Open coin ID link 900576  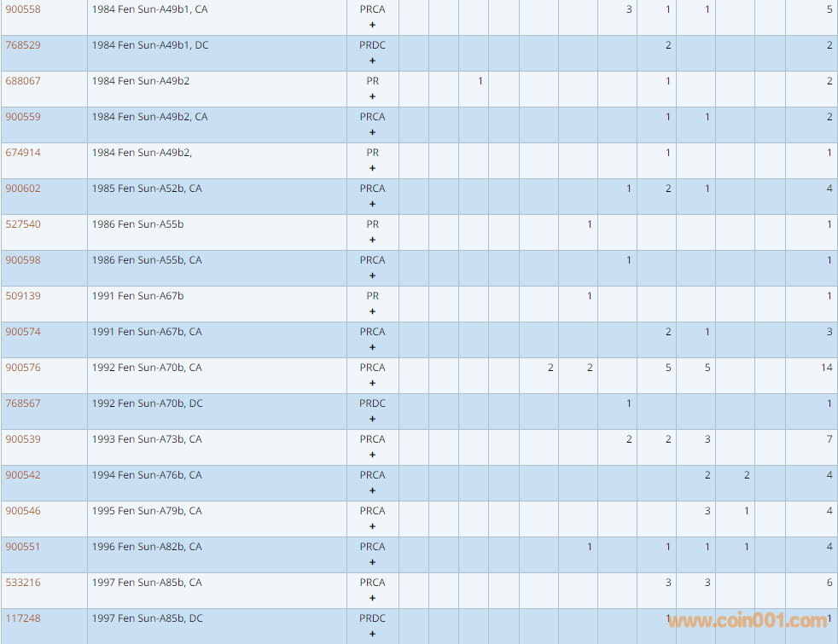22,368
